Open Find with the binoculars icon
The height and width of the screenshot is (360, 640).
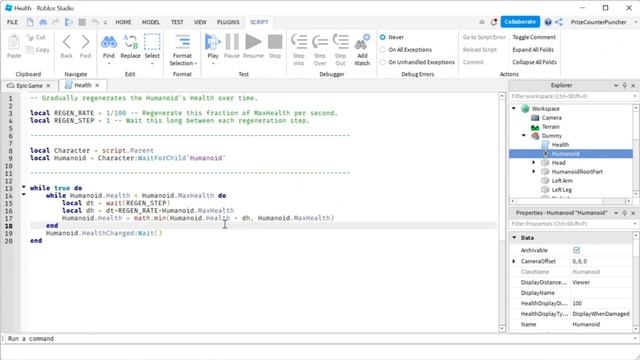(109, 42)
